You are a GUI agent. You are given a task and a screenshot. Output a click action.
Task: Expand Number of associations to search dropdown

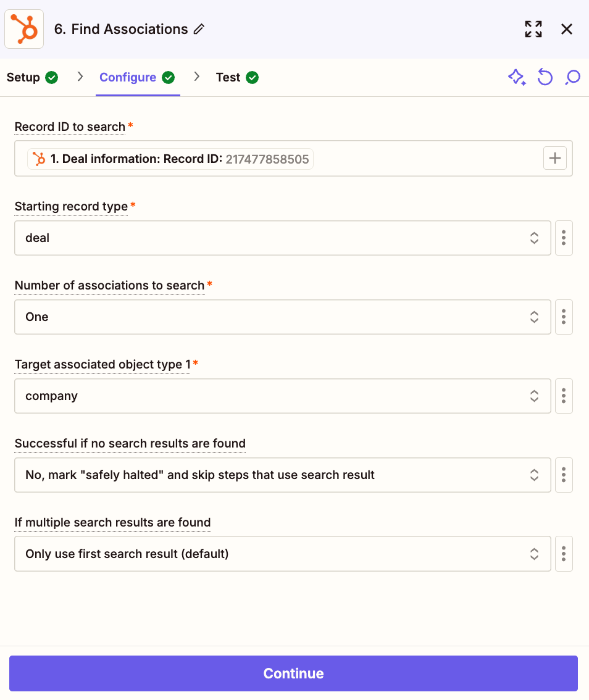coord(283,317)
